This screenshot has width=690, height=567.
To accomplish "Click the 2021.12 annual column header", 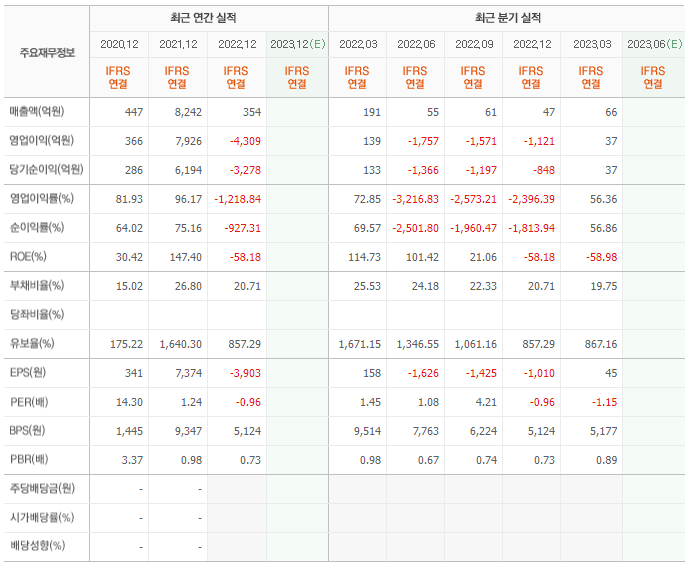I will [178, 44].
